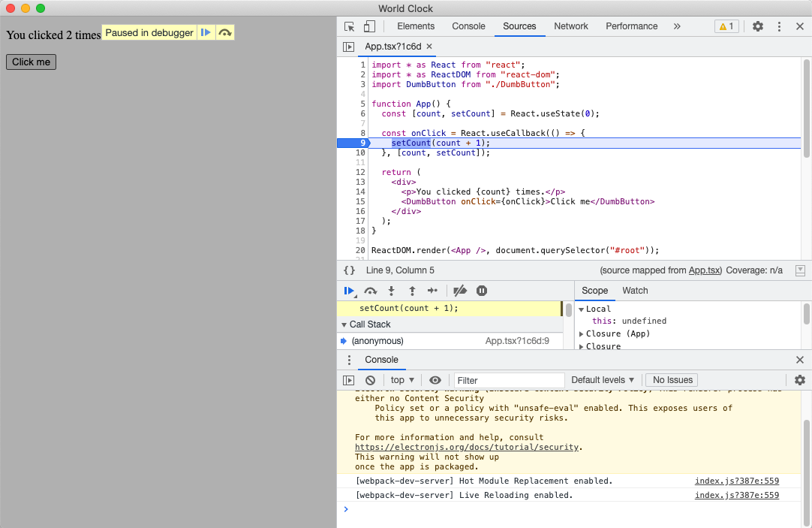This screenshot has width=812, height=528.
Task: Clear the console with the clear icon
Action: click(370, 380)
